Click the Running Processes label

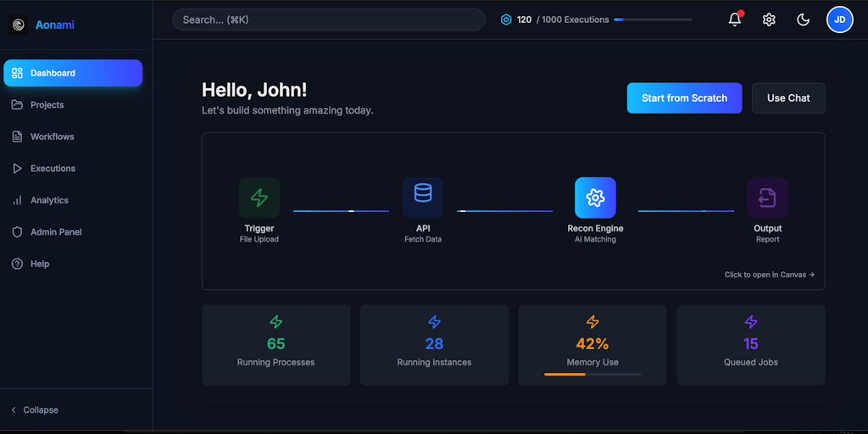click(275, 363)
